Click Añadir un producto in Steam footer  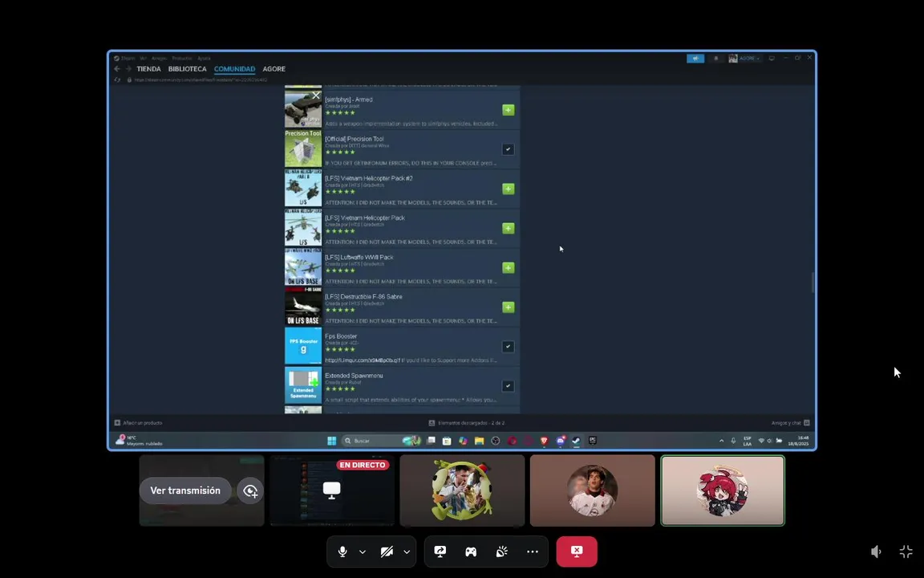139,423
